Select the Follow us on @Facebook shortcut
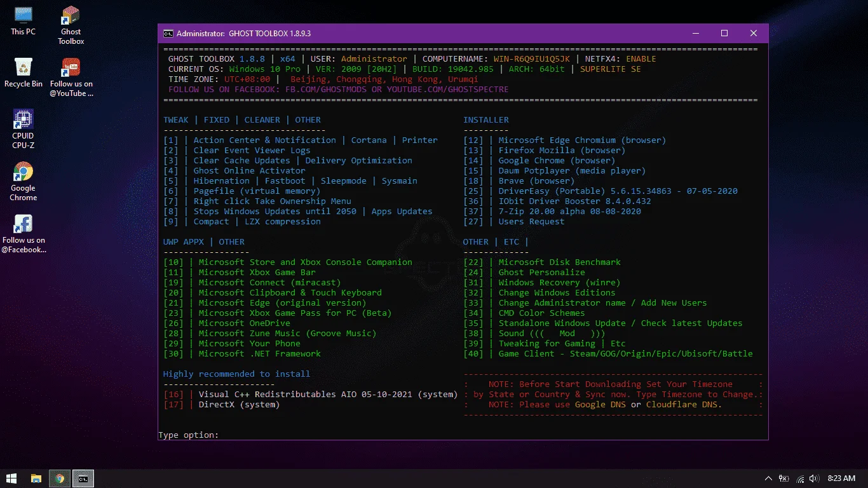This screenshot has width=868, height=488. [24, 234]
